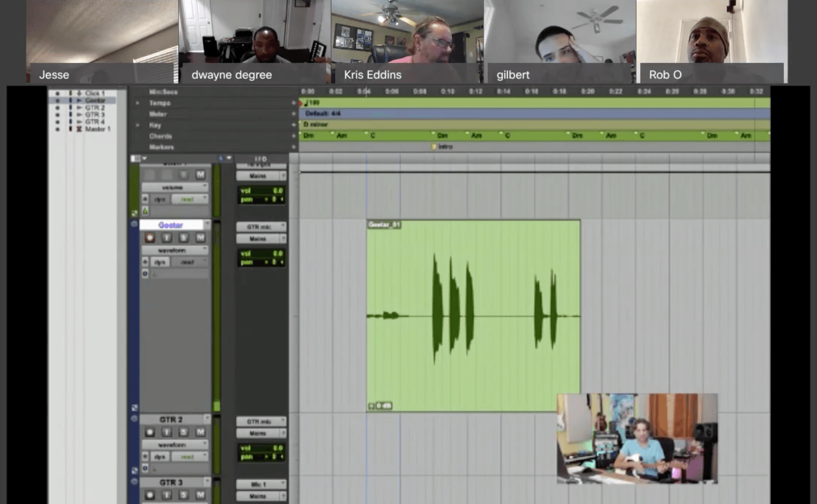Solo the GTR 2 track
This screenshot has height=504, width=817.
point(183,432)
